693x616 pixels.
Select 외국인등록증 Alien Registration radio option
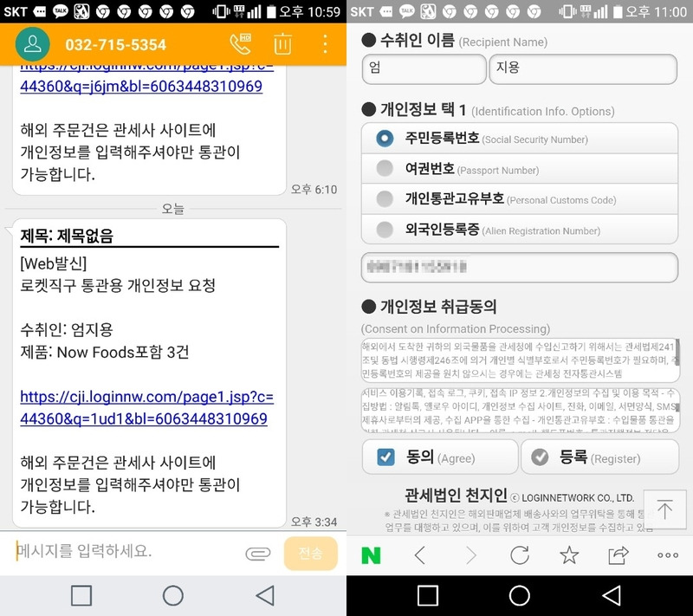point(519,229)
